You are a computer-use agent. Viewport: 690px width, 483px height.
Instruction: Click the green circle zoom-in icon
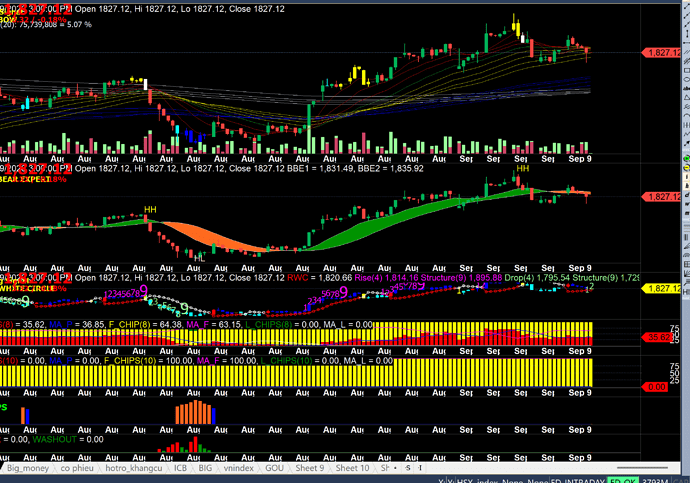coord(686,158)
